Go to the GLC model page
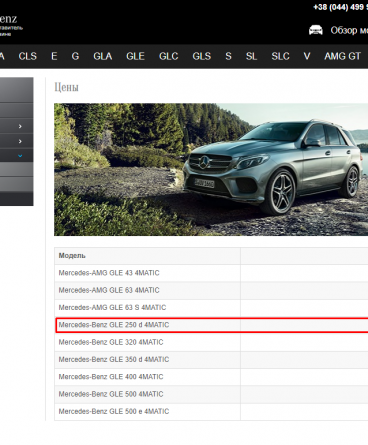 coord(169,56)
